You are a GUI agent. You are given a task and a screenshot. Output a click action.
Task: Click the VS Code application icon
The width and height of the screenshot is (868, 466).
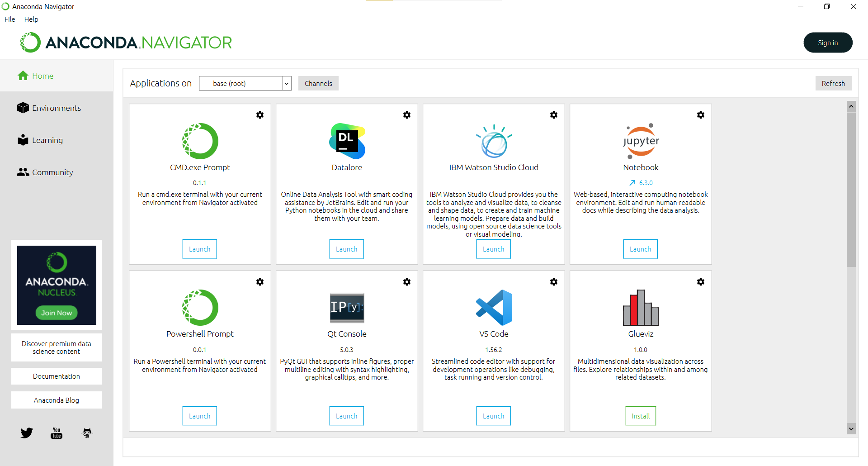(494, 308)
